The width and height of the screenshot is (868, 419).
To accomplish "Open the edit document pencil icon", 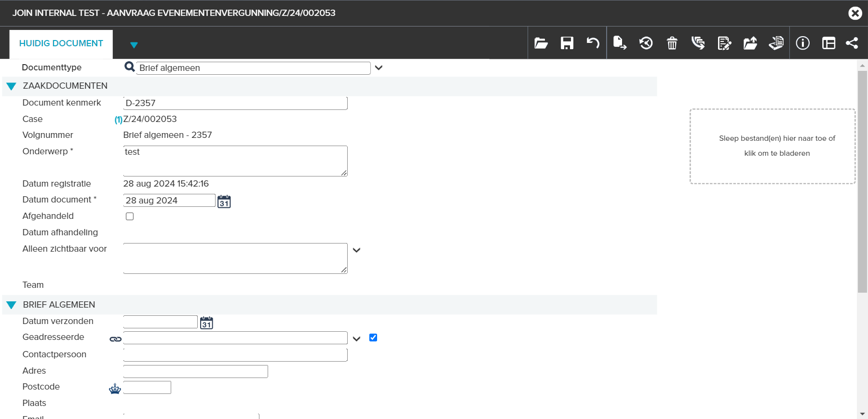I will click(x=724, y=43).
